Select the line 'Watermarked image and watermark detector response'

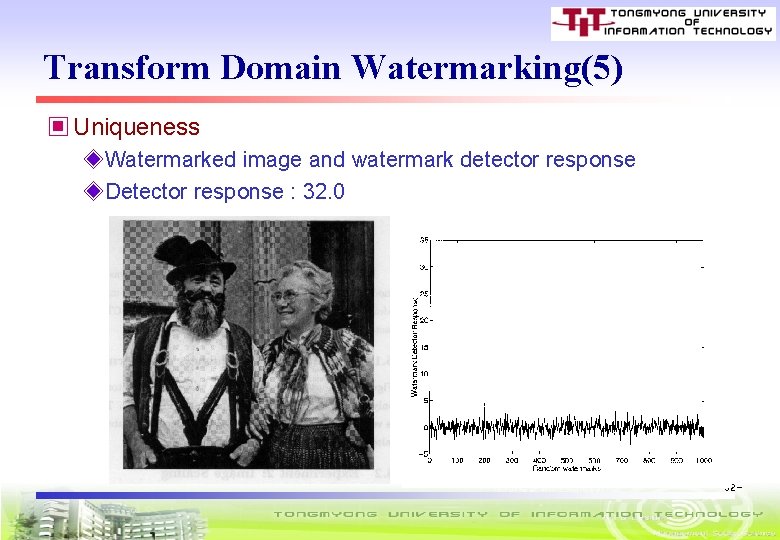point(370,160)
